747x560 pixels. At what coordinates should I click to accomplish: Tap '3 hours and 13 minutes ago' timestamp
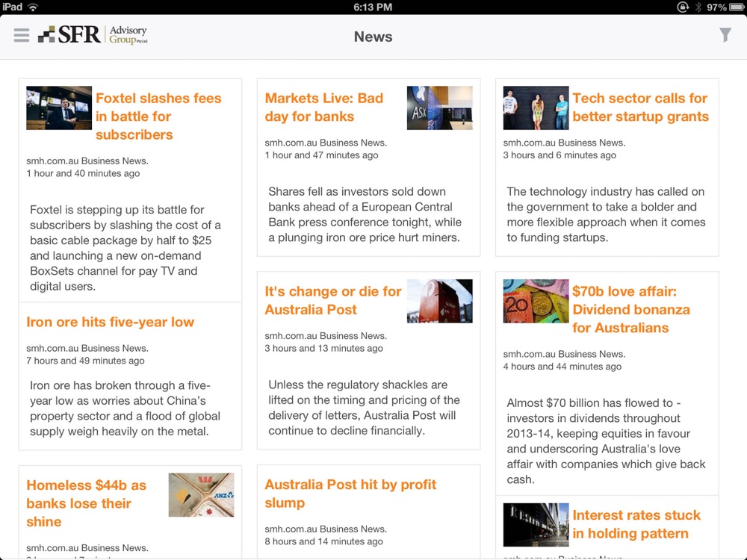point(324,348)
